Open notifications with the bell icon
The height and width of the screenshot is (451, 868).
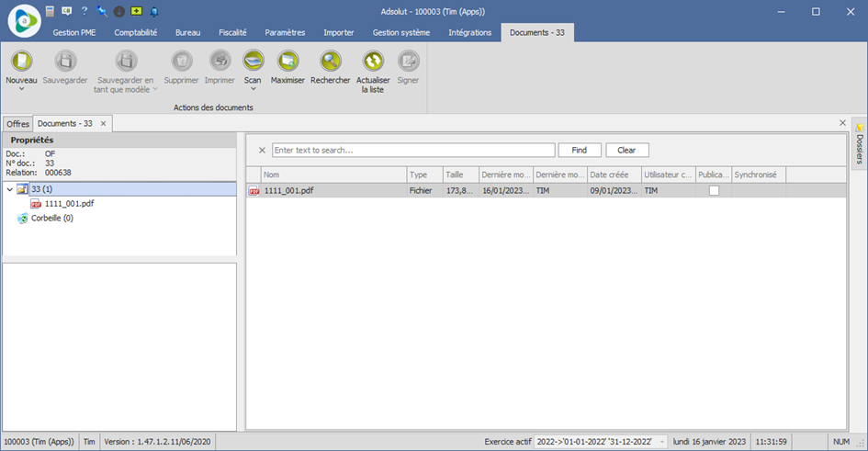click(x=154, y=11)
